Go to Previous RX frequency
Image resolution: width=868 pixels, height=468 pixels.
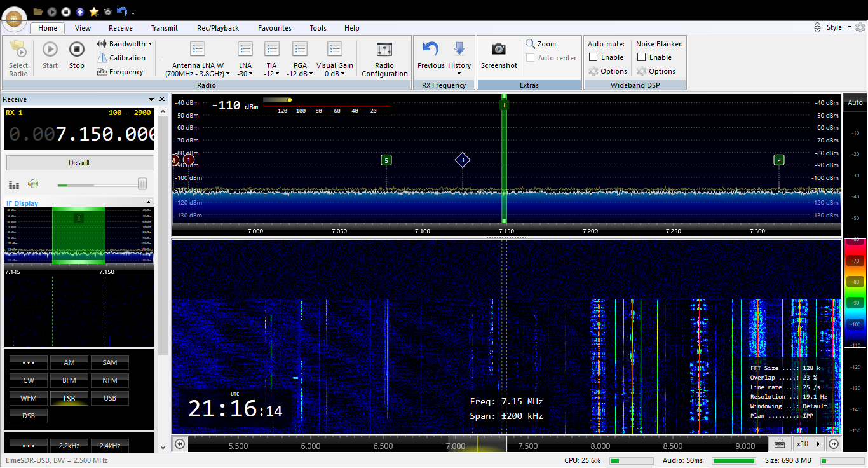click(431, 50)
